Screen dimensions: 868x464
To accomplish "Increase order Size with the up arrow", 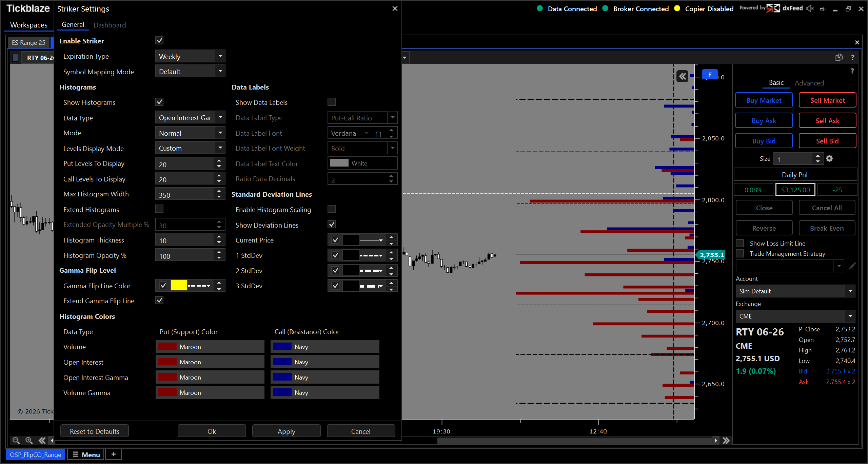I will (818, 156).
